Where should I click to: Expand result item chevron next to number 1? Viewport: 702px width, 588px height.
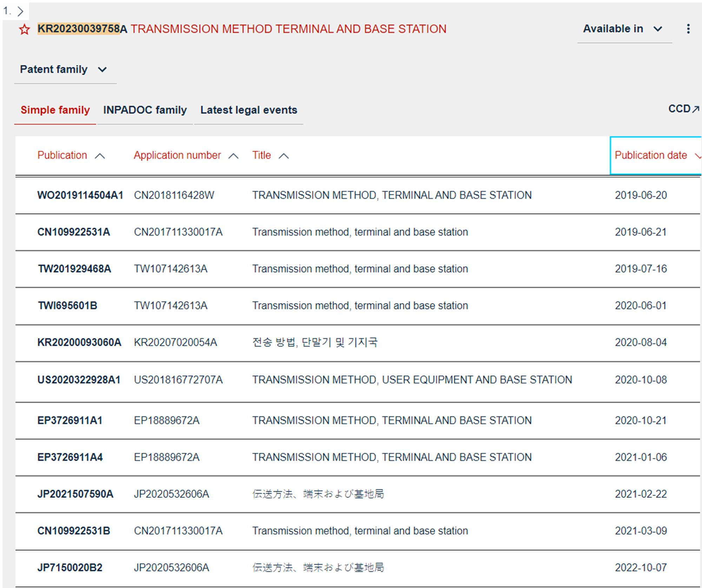20,11
